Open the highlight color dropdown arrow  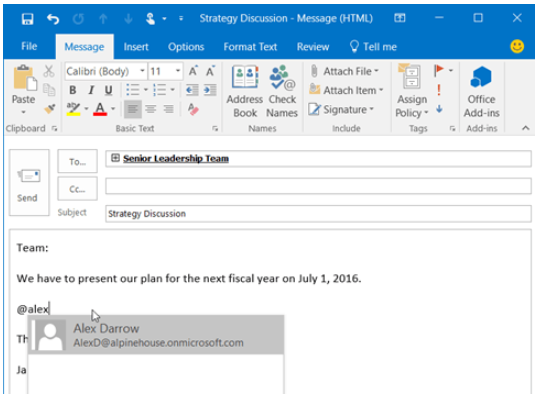point(86,109)
